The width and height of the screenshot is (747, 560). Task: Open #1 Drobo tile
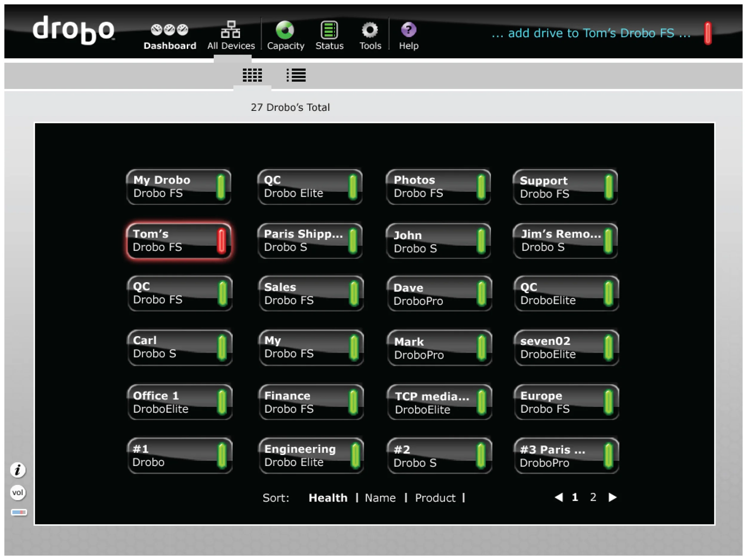coord(180,456)
